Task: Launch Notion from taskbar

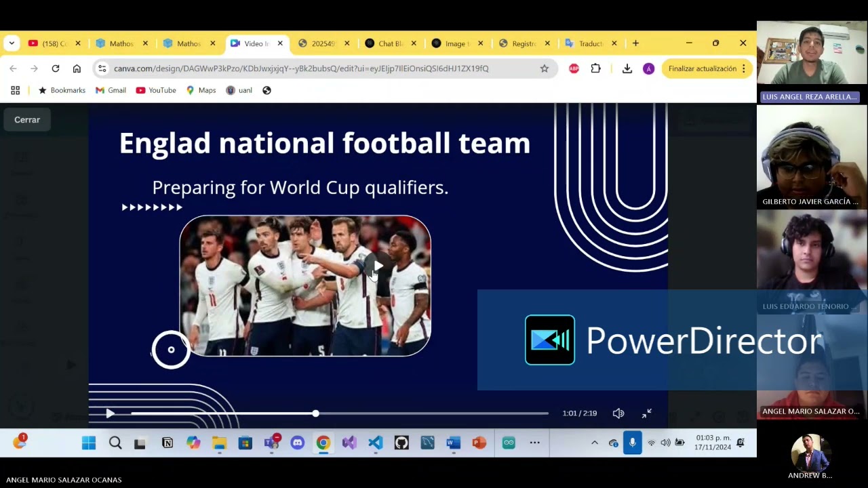Action: 167,443
